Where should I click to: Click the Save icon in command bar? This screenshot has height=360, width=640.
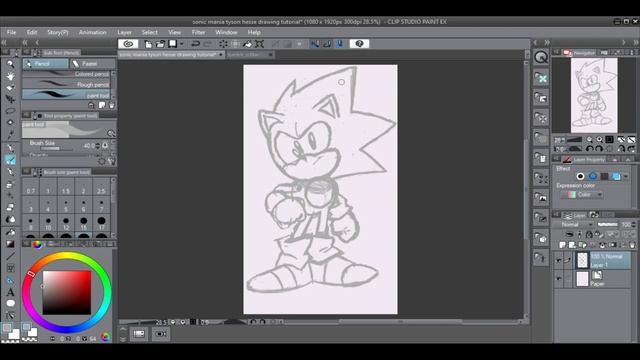point(173,44)
